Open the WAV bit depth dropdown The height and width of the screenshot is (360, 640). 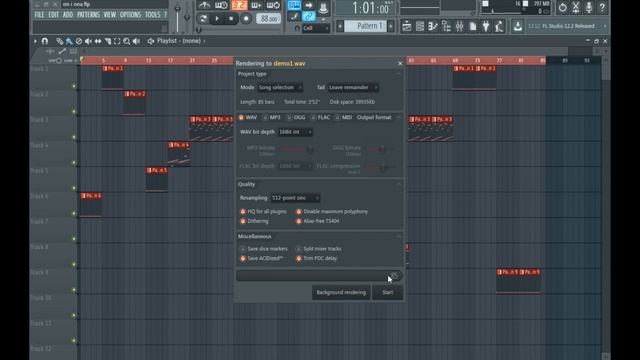click(295, 132)
